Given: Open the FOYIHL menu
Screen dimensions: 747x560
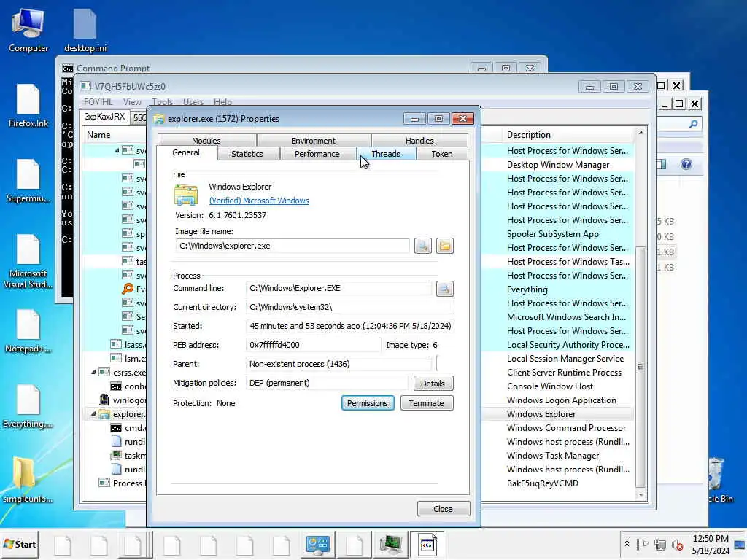Looking at the screenshot, I should pyautogui.click(x=98, y=102).
